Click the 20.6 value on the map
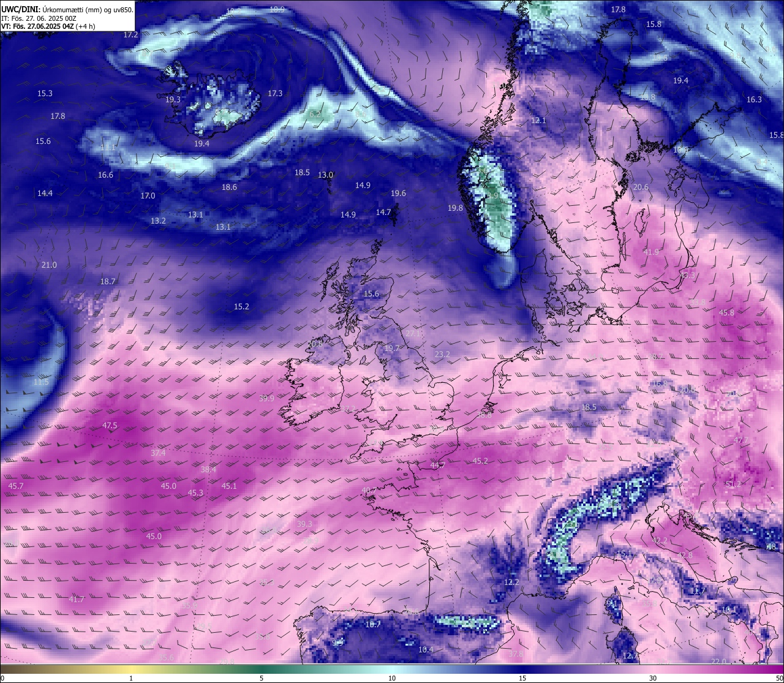Viewport: 784px width, 683px height. [x=641, y=187]
